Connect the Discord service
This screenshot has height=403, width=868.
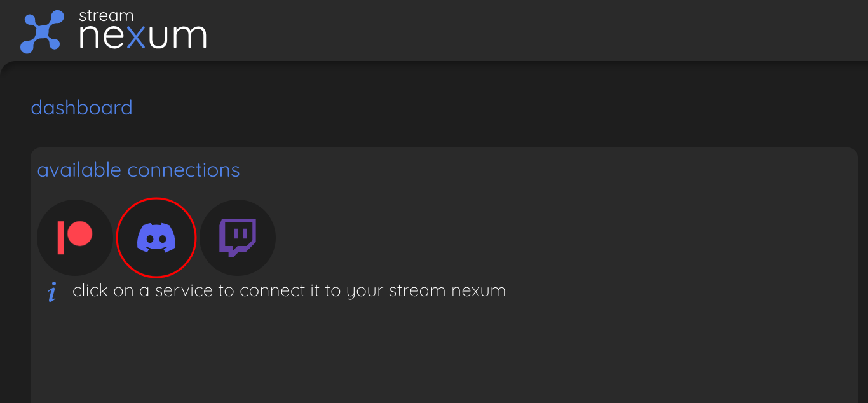156,238
